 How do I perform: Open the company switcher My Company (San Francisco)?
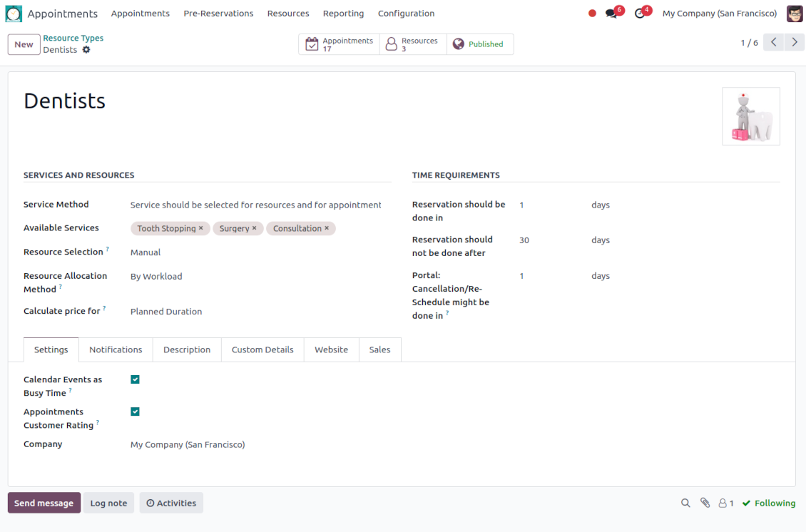coord(719,14)
